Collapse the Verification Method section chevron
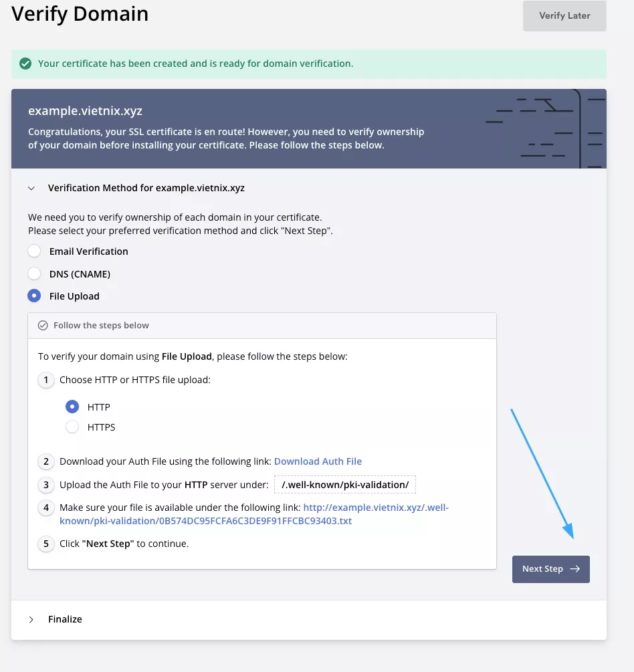634x672 pixels. click(31, 189)
